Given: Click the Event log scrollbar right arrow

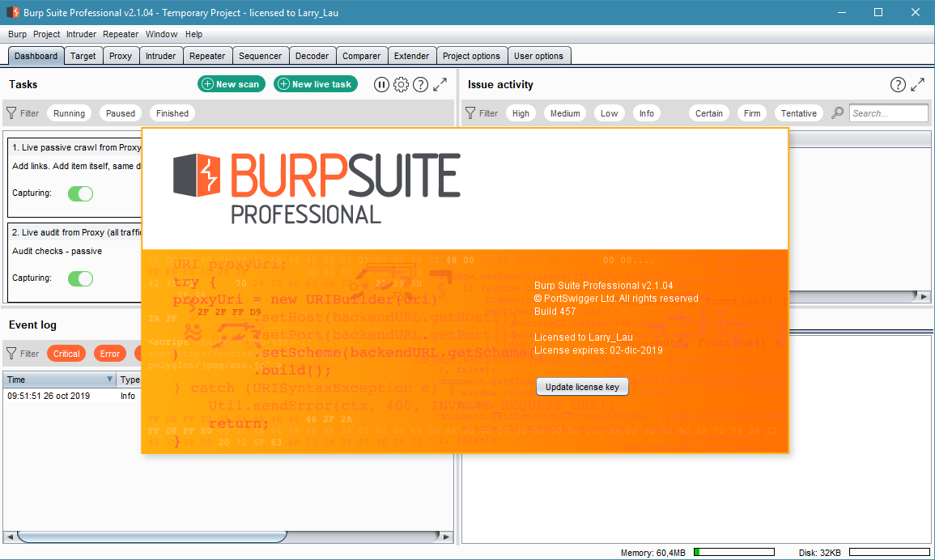Looking at the screenshot, I should click(x=447, y=537).
